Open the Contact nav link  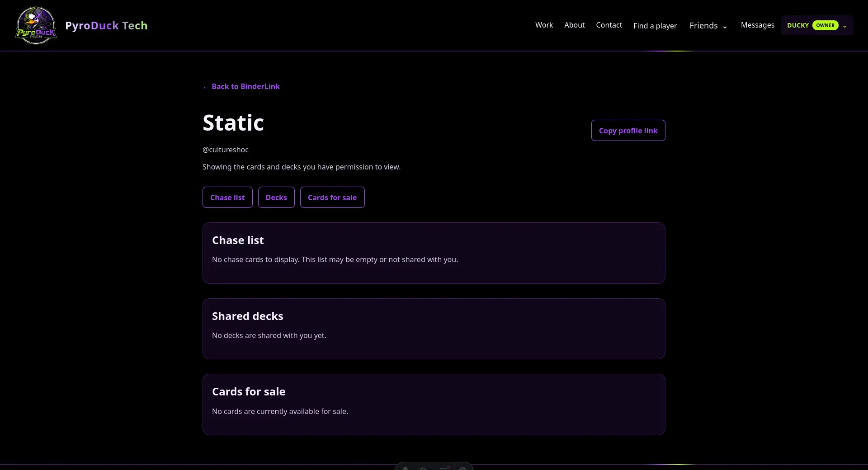[x=609, y=25]
